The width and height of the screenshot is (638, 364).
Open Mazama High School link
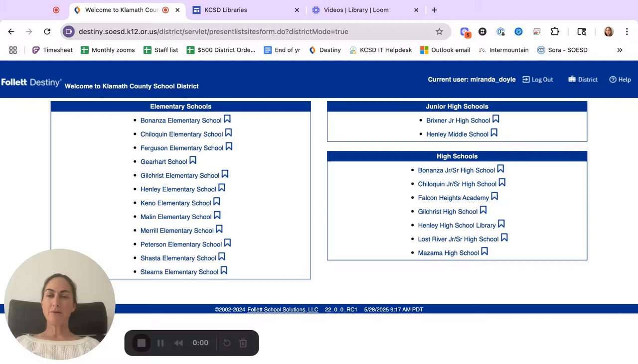[449, 253]
